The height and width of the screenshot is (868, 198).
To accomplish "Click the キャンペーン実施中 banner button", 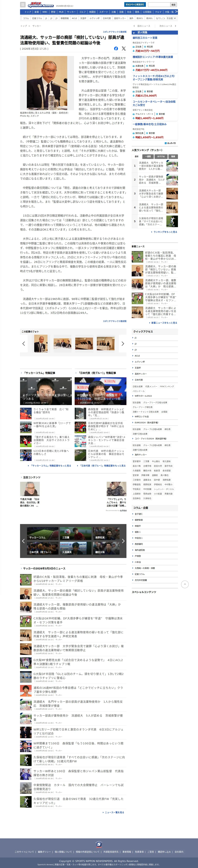I will coord(135,5).
